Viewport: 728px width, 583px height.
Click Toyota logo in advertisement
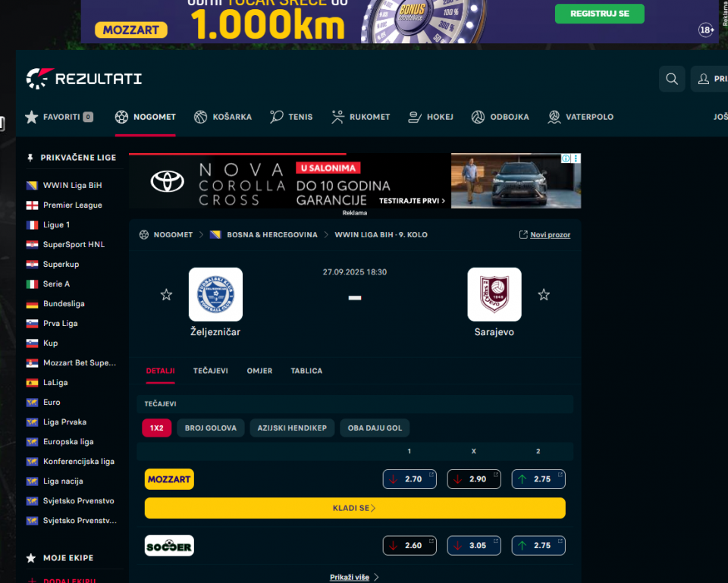pyautogui.click(x=167, y=181)
